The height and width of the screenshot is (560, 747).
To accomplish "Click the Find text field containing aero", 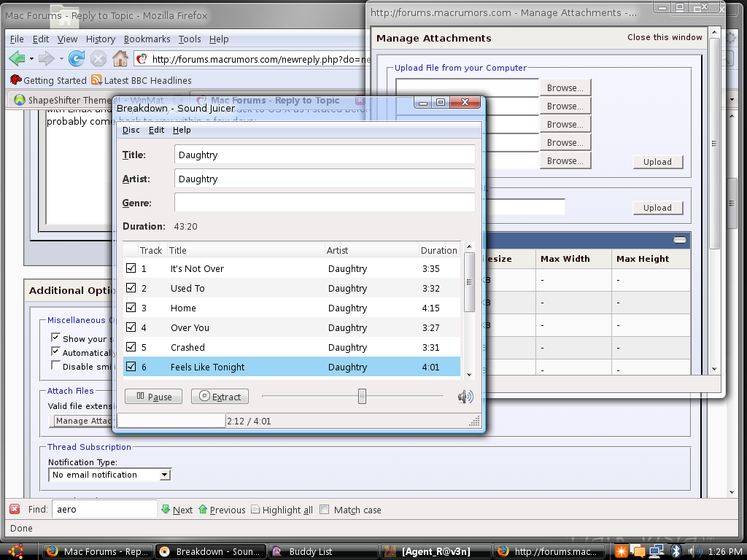I will tap(104, 510).
